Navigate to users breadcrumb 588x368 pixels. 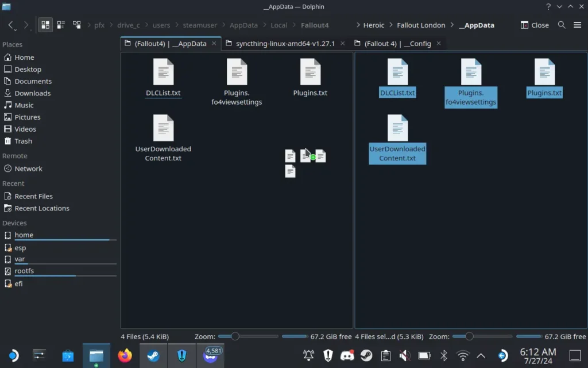tap(161, 25)
